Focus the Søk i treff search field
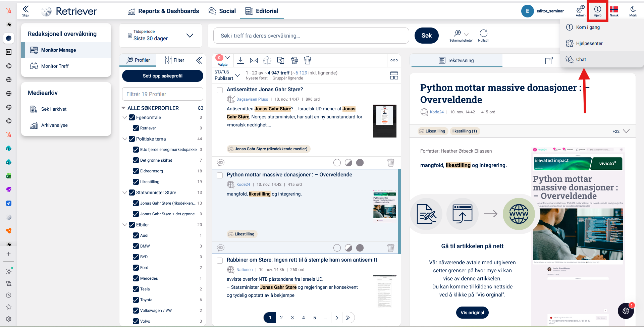This screenshot has width=644, height=327. (x=311, y=36)
